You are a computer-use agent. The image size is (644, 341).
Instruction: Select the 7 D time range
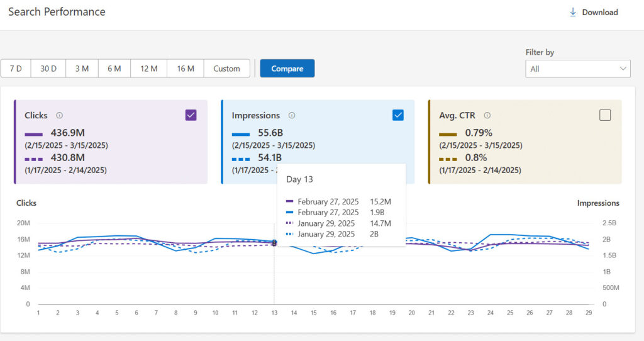(x=16, y=69)
